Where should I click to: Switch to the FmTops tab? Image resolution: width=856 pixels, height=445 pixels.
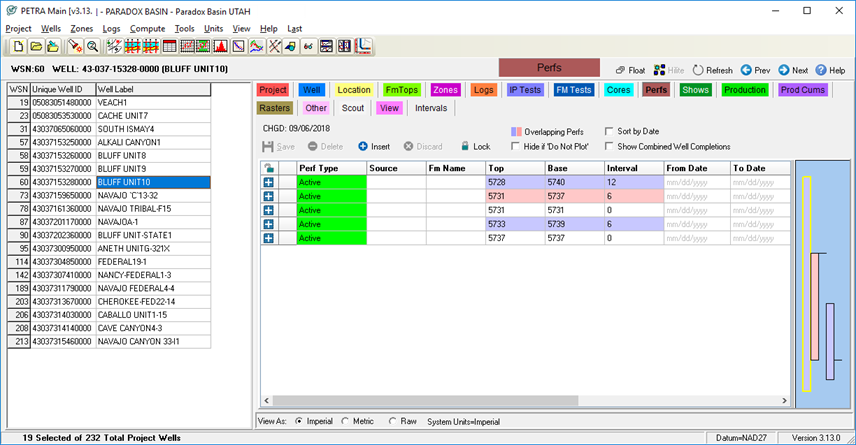click(402, 90)
